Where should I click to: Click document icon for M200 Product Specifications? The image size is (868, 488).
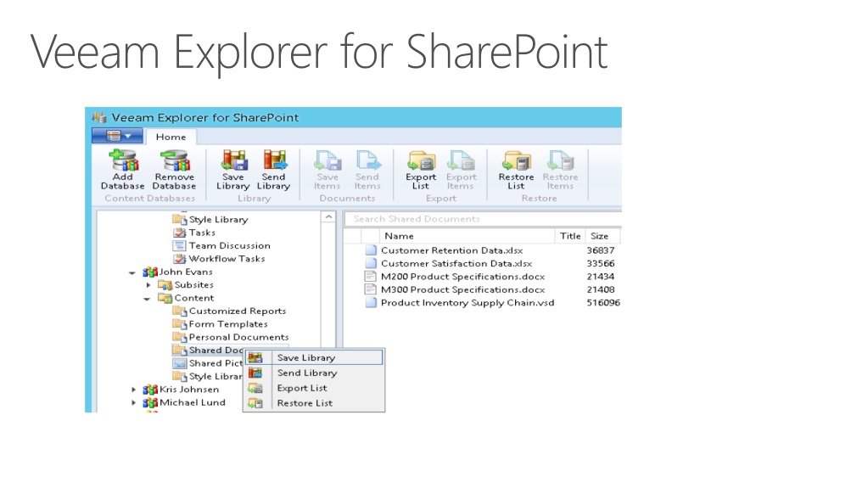point(370,277)
